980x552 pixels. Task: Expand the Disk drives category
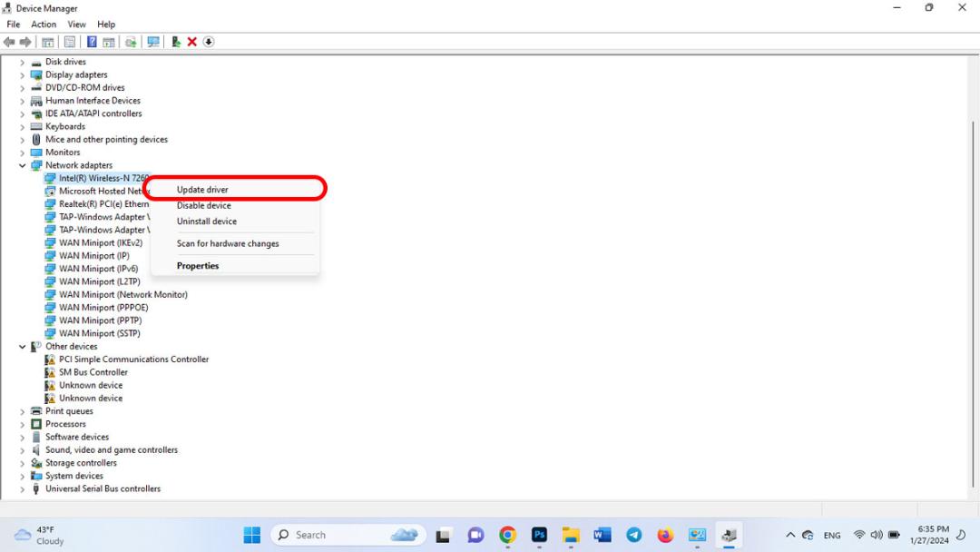pyautogui.click(x=23, y=62)
